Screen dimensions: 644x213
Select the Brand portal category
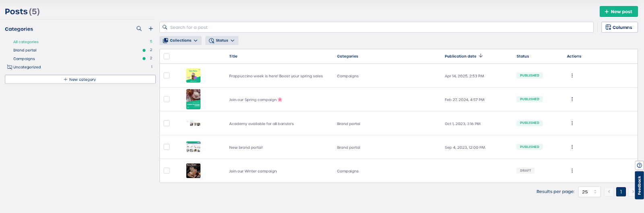[x=25, y=50]
